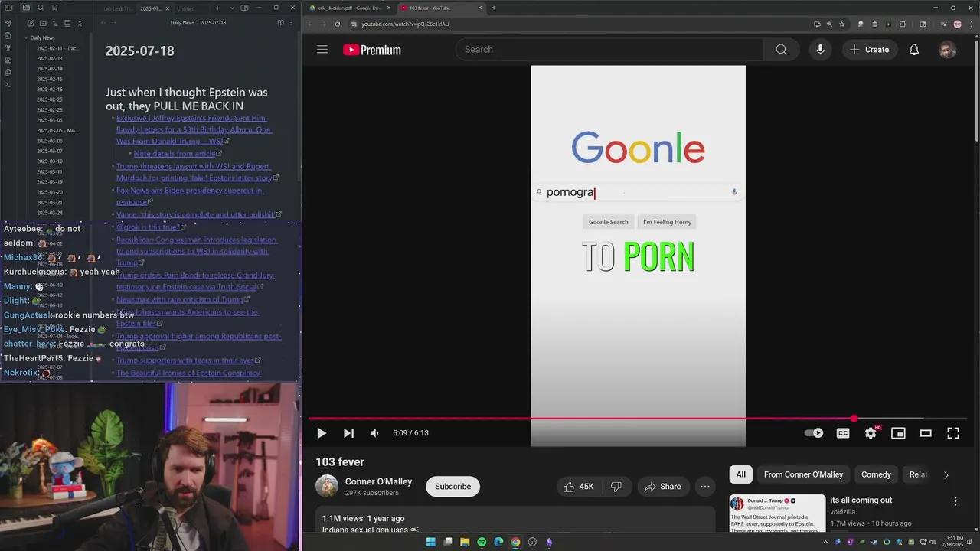Open a new browser tab
Image resolution: width=980 pixels, height=551 pixels.
coord(493,8)
